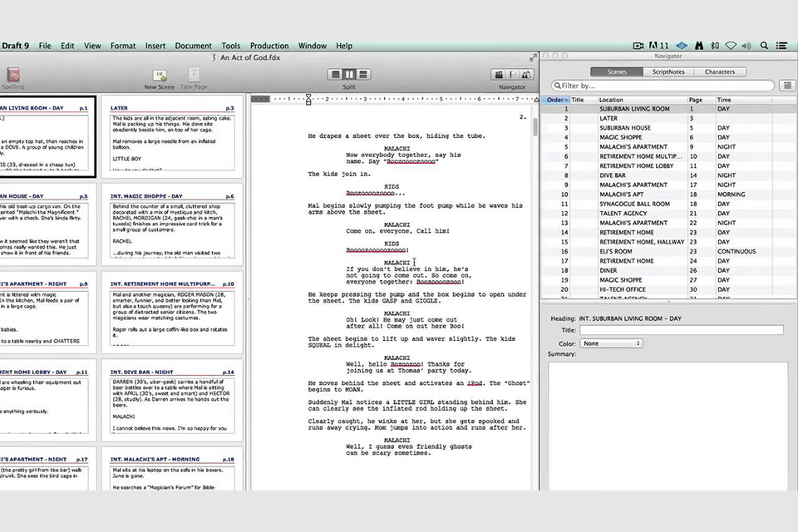Click left indent marker on ruler
This screenshot has width=798, height=532.
(308, 100)
